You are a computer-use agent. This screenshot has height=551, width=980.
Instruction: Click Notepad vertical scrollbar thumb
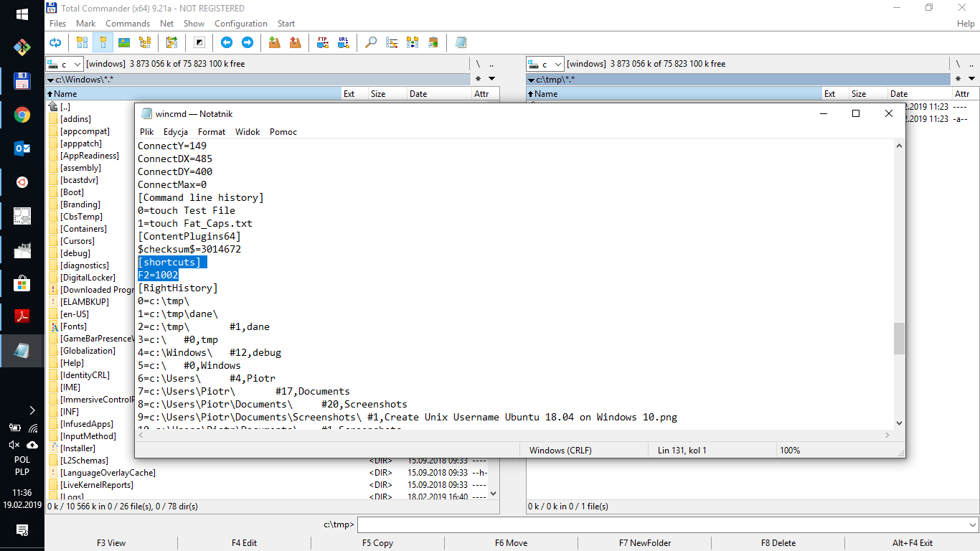(899, 339)
